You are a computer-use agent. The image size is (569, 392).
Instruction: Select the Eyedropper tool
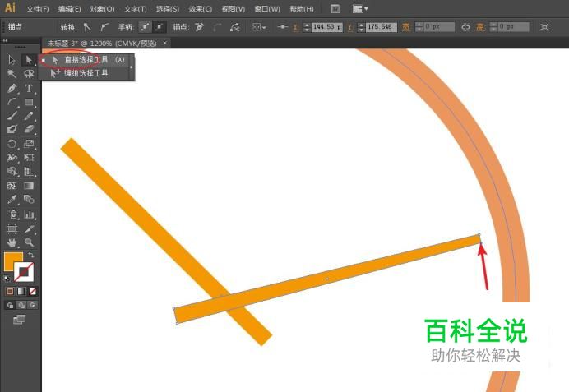(12, 200)
